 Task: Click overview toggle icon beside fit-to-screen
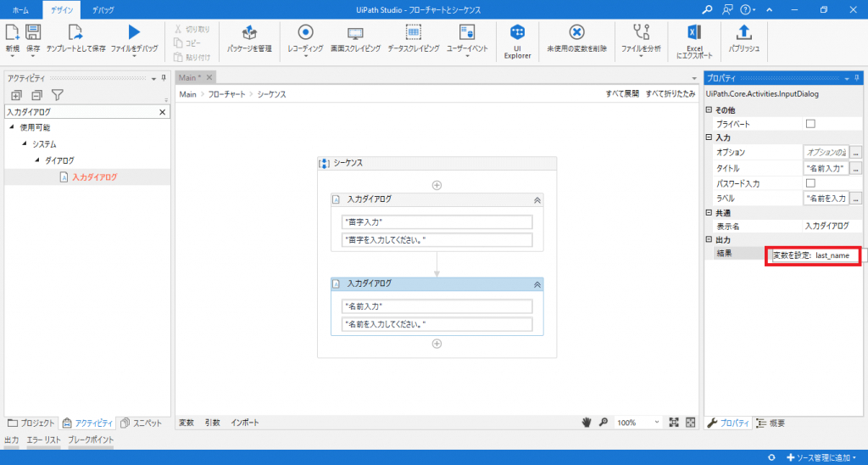coord(690,423)
